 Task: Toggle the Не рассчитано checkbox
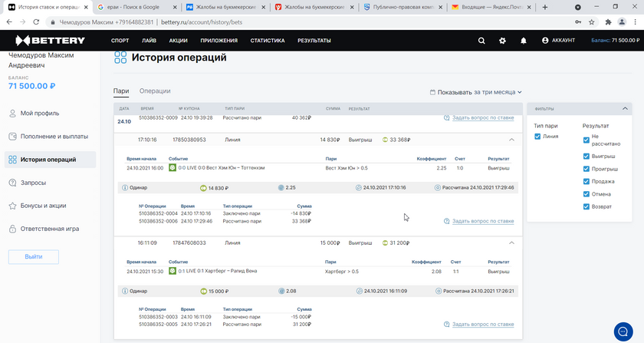586,140
